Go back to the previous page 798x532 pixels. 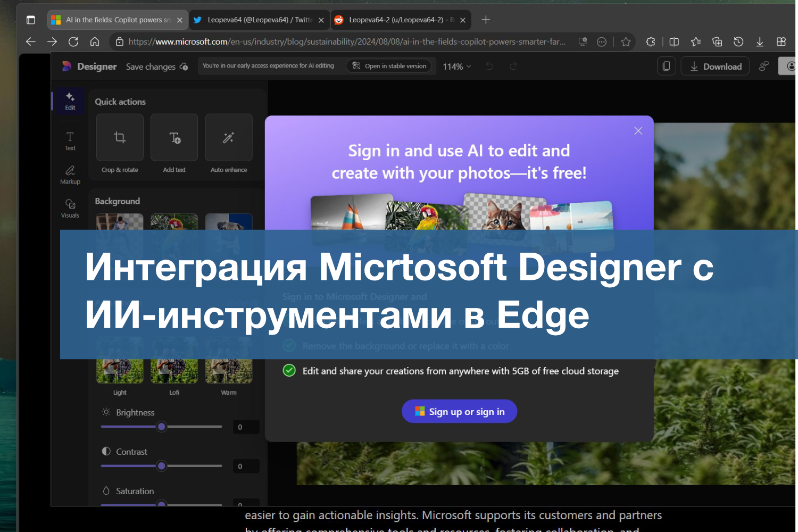(x=31, y=41)
